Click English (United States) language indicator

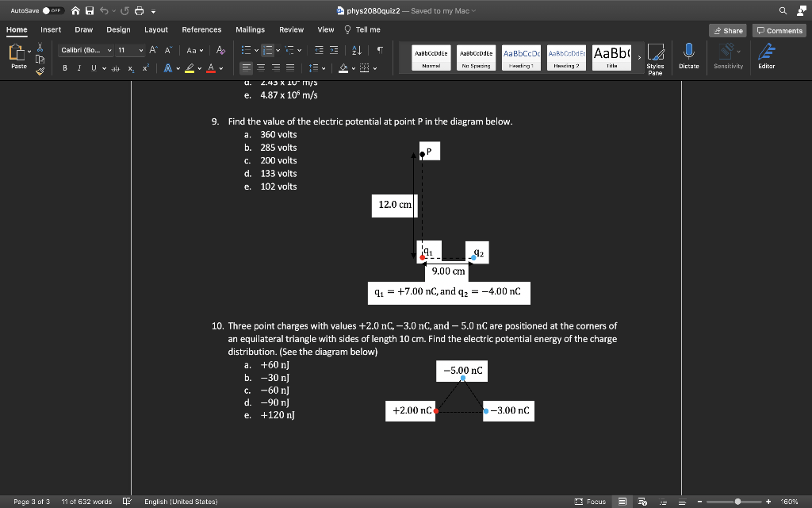(181, 502)
